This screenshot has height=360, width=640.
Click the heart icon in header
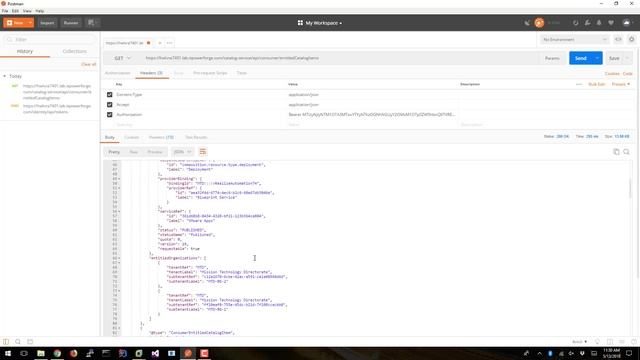611,23
